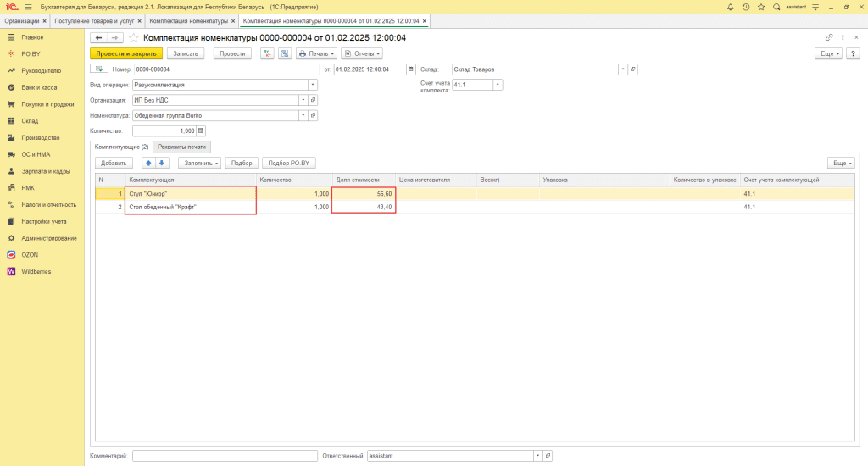The width and height of the screenshot is (868, 466).
Task: Switch to Реквизиты печати tab
Action: click(181, 147)
